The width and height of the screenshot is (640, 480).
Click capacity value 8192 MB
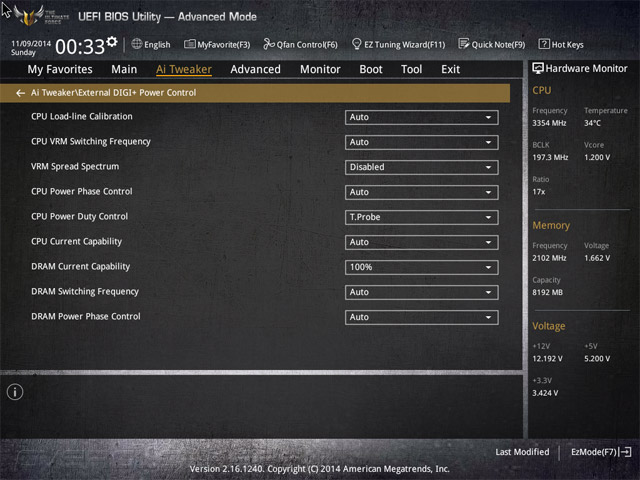[x=547, y=293]
